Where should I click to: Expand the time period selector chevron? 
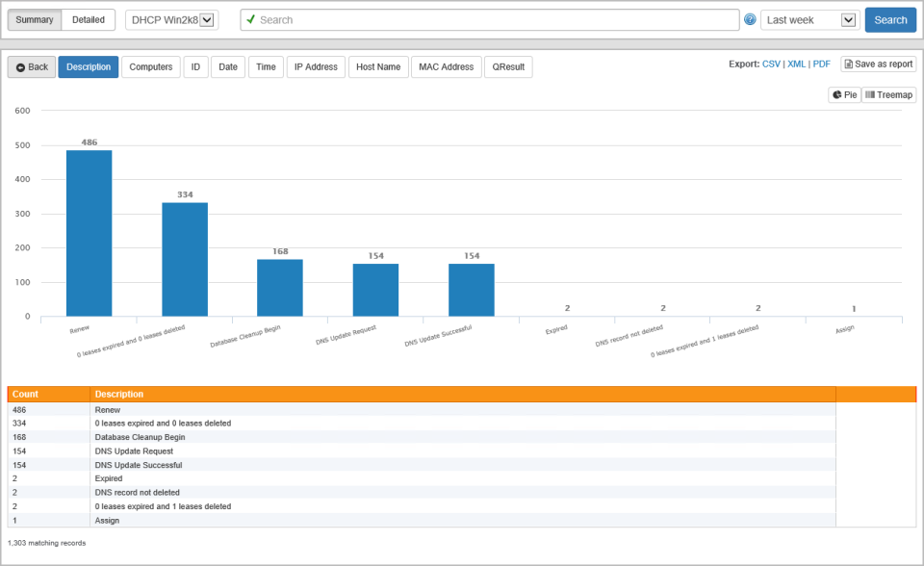click(x=847, y=19)
